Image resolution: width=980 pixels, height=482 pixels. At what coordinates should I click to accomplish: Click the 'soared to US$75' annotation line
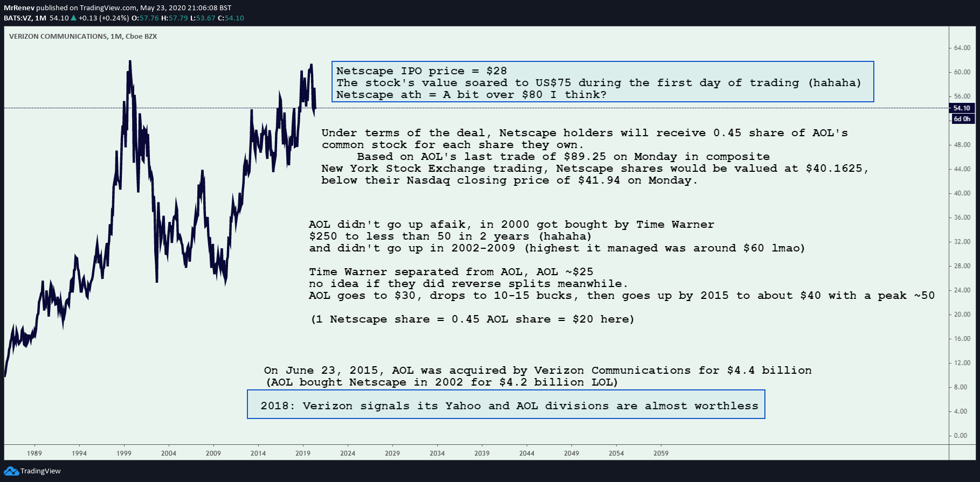point(599,83)
